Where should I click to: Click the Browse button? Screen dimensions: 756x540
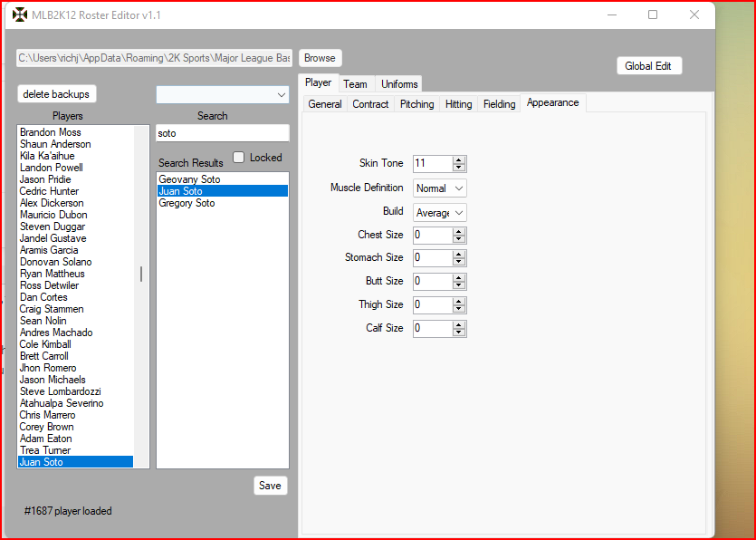[x=320, y=58]
